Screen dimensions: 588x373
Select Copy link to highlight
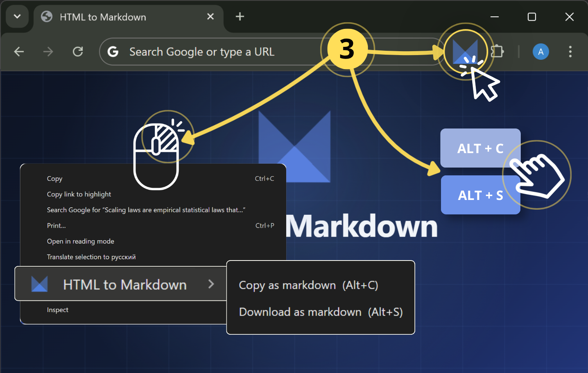pyautogui.click(x=79, y=194)
